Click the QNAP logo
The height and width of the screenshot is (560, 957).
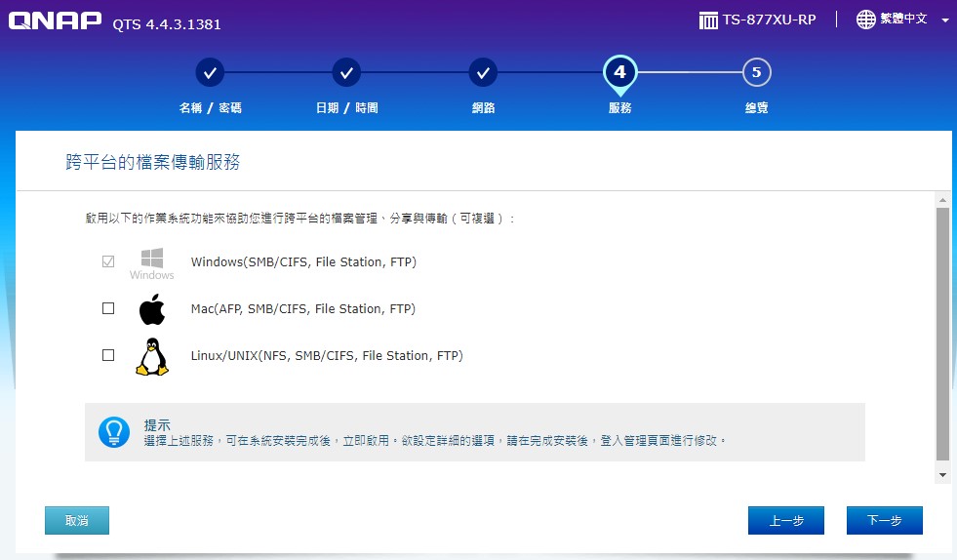pos(55,21)
